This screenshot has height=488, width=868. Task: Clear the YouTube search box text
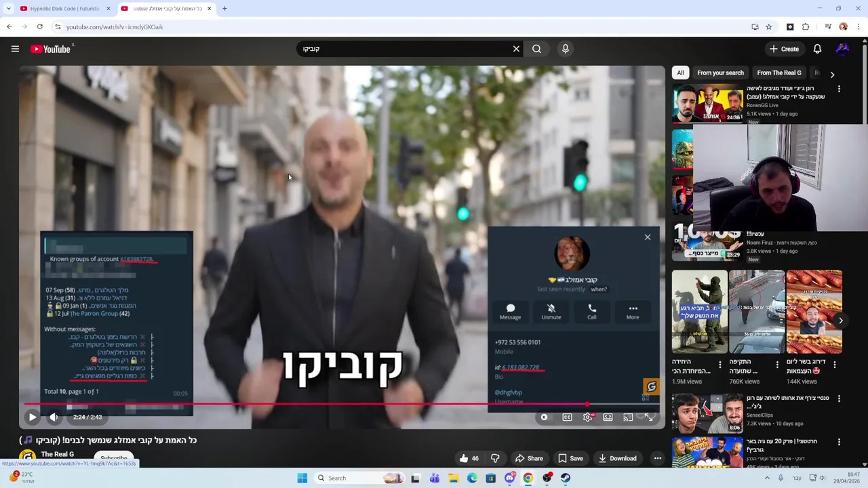click(516, 49)
